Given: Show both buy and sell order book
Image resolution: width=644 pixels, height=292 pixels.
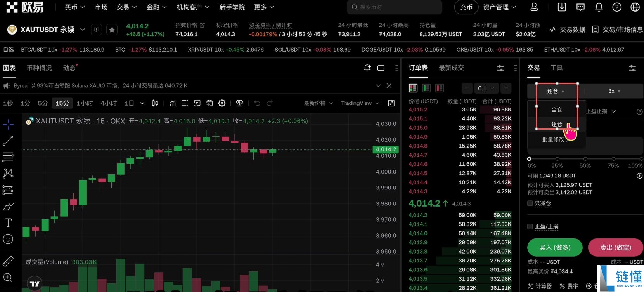Looking at the screenshot, I should (x=413, y=88).
